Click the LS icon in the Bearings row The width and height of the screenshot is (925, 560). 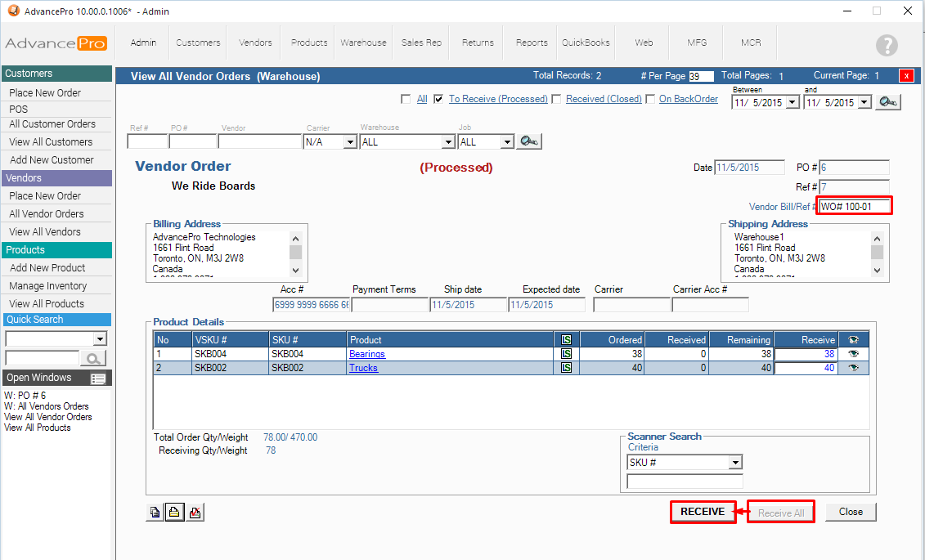pyautogui.click(x=566, y=354)
